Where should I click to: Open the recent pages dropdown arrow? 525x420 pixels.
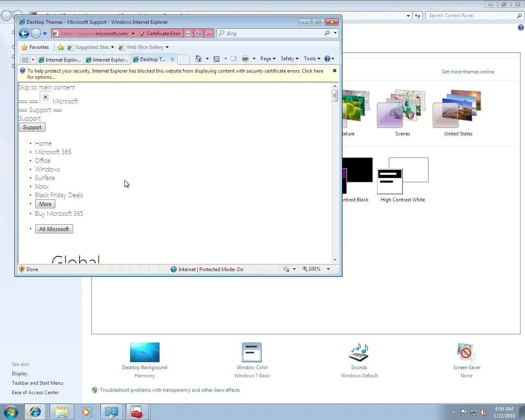[x=45, y=34]
